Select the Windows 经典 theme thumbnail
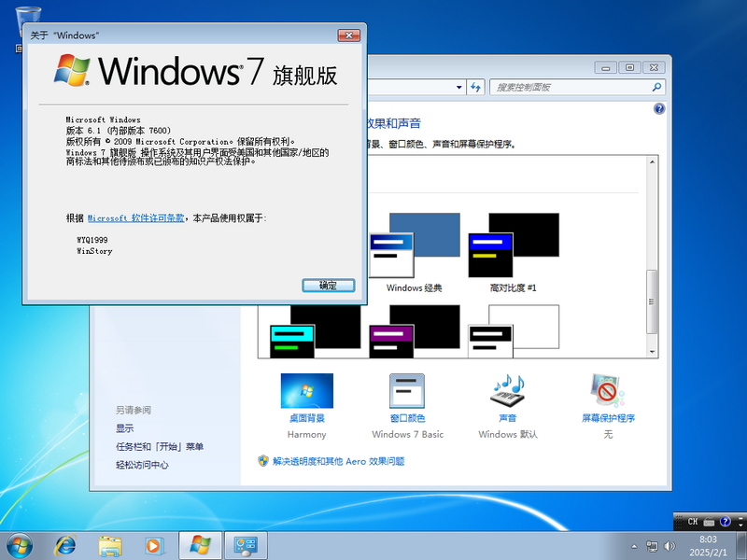Screen dimensions: 747x560 pyautogui.click(x=415, y=245)
